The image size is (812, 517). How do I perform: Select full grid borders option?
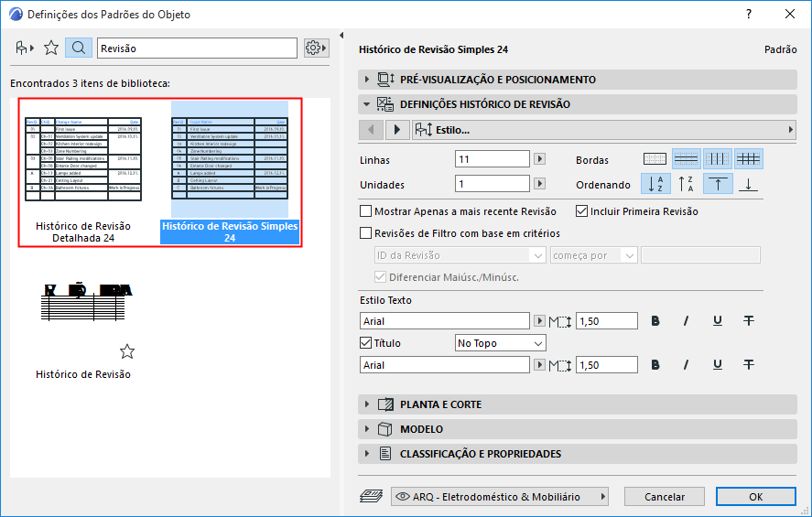748,159
